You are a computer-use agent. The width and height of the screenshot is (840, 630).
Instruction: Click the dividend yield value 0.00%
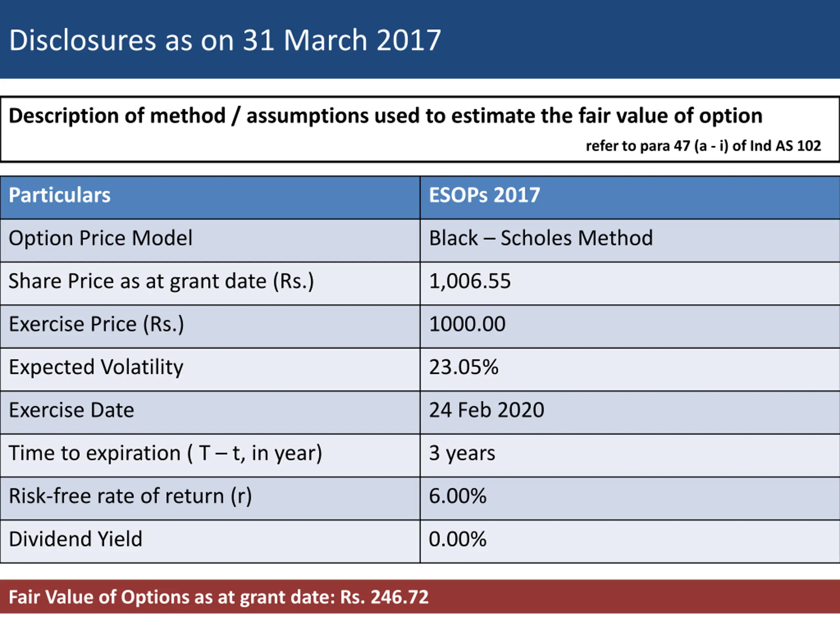[x=458, y=539]
